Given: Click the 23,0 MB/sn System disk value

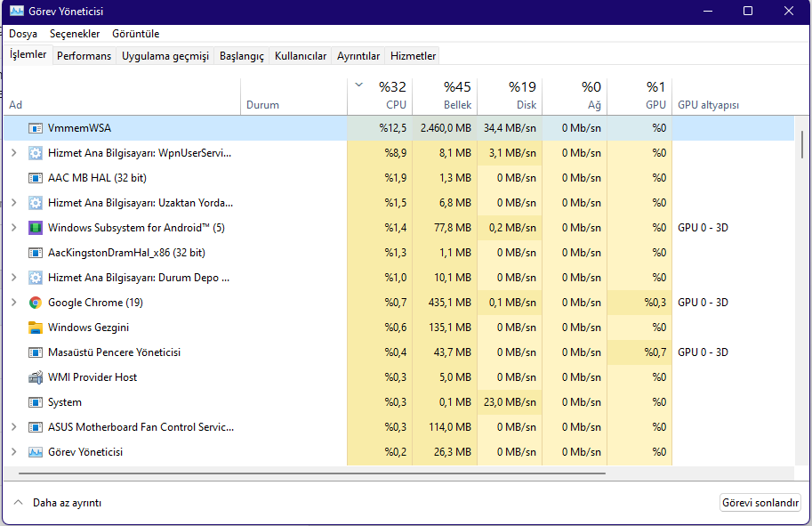Looking at the screenshot, I should 511,402.
